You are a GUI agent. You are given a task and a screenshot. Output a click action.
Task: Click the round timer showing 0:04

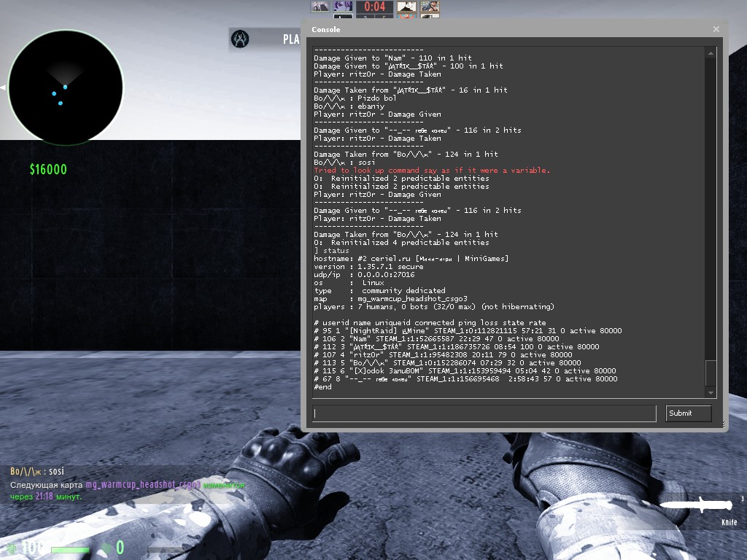[375, 7]
